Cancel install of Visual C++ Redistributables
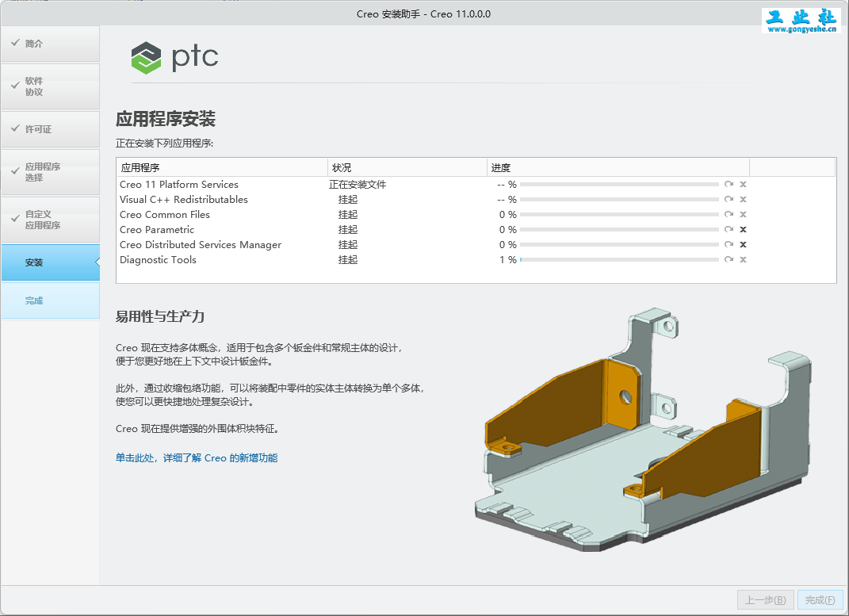 [x=743, y=199]
